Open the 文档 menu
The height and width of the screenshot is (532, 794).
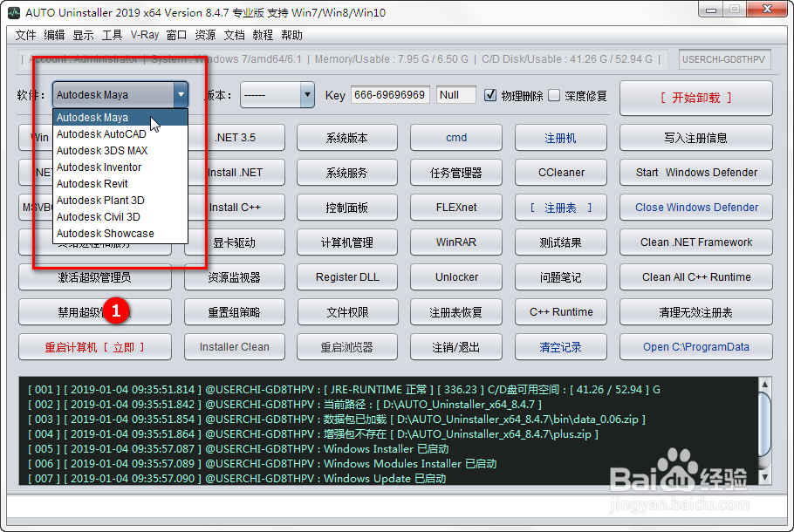[234, 35]
